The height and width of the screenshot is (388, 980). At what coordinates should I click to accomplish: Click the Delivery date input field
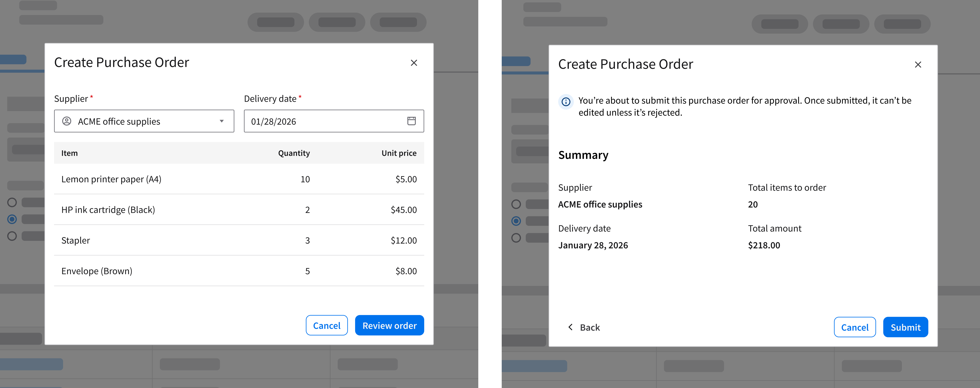click(x=323, y=121)
